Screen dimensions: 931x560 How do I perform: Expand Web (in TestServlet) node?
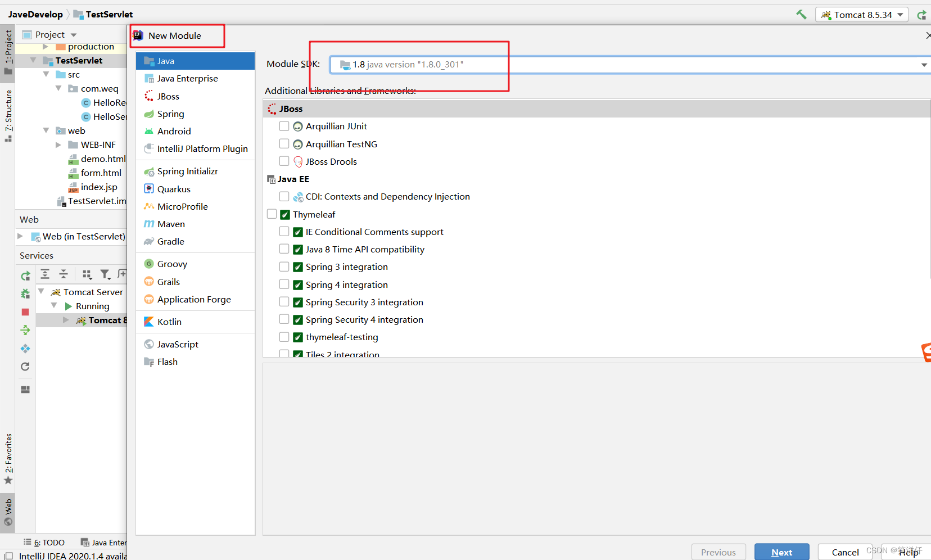coord(20,236)
